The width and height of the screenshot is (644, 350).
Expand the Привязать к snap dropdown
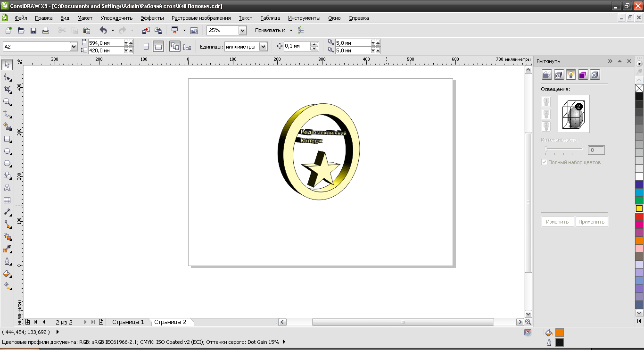coord(291,30)
